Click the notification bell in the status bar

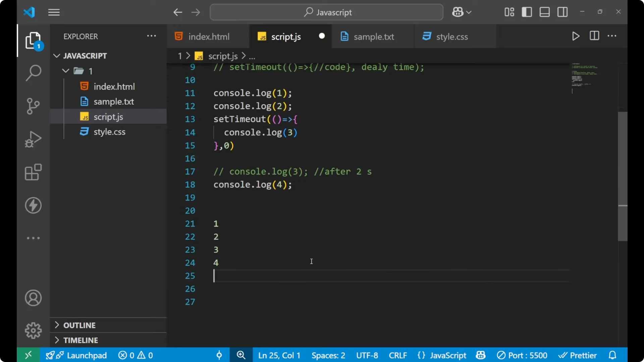pos(612,355)
